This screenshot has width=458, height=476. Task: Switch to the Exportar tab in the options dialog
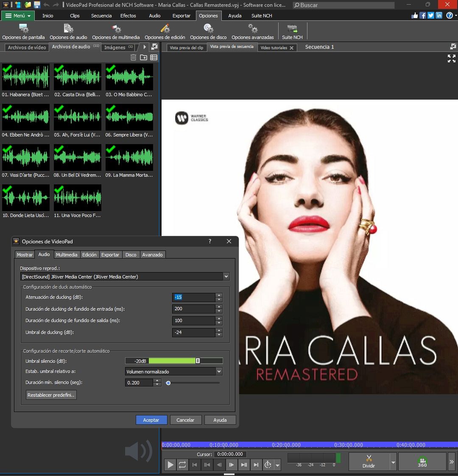pyautogui.click(x=110, y=255)
